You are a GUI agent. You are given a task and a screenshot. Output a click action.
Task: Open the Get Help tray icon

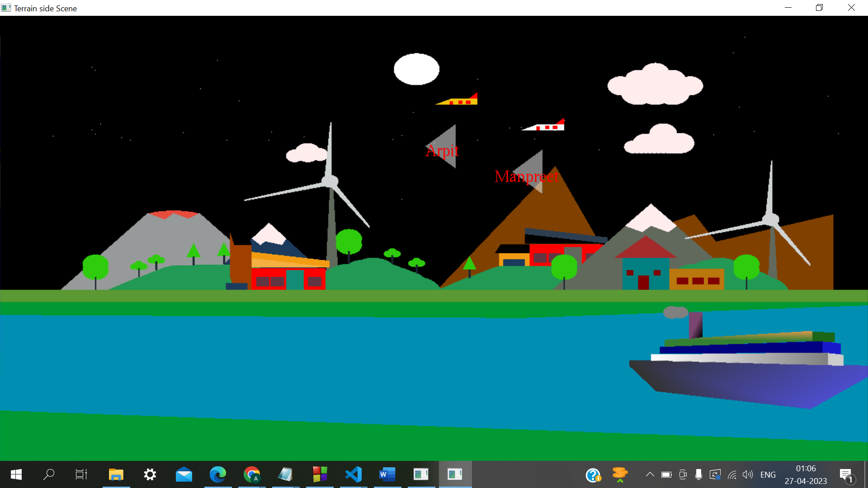594,474
